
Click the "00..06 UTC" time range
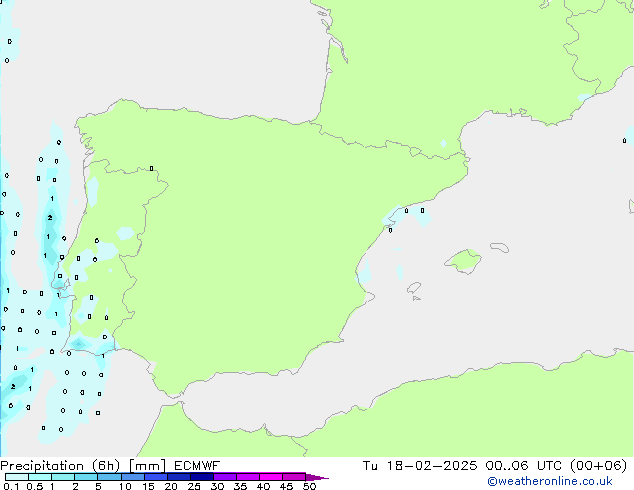tap(523, 466)
